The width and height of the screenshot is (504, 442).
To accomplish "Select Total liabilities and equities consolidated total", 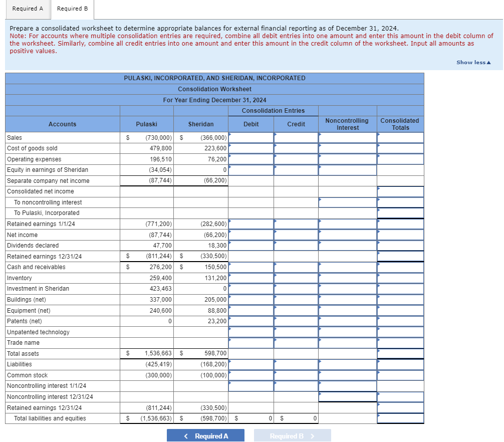I will pos(400,418).
